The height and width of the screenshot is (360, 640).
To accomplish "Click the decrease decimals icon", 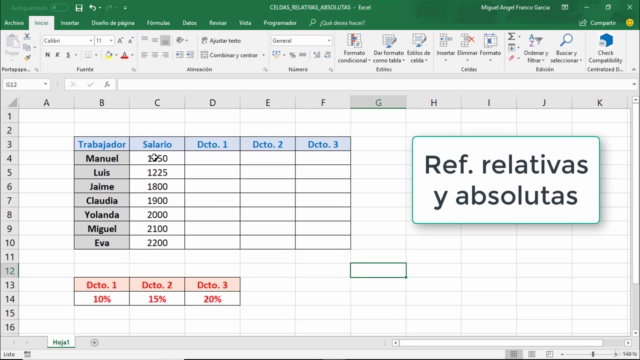I will click(x=327, y=55).
